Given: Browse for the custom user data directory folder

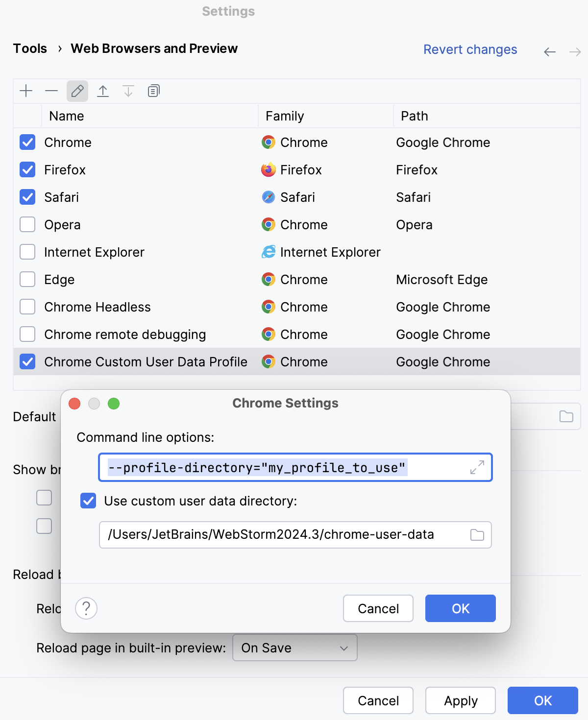Looking at the screenshot, I should 476,535.
